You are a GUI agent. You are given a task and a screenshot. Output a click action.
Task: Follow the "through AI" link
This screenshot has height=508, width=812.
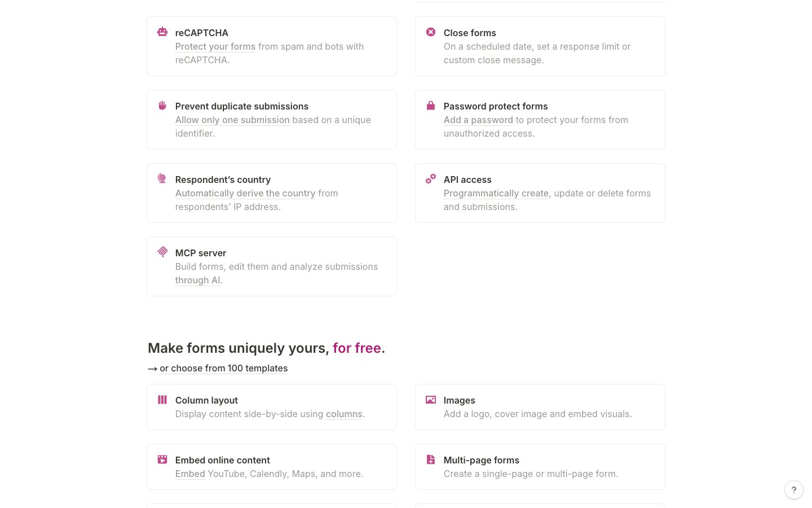coord(197,281)
